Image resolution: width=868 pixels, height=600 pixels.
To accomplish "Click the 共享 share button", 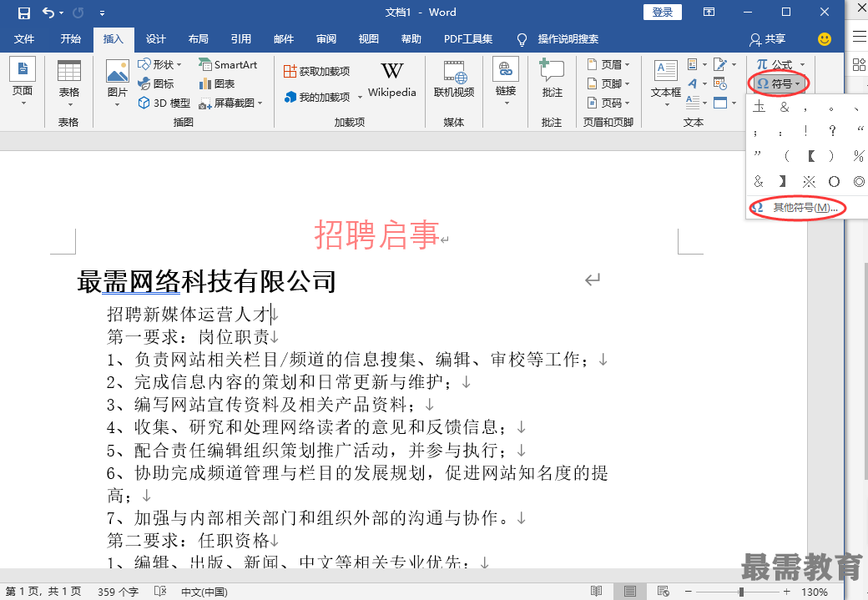I will [768, 38].
